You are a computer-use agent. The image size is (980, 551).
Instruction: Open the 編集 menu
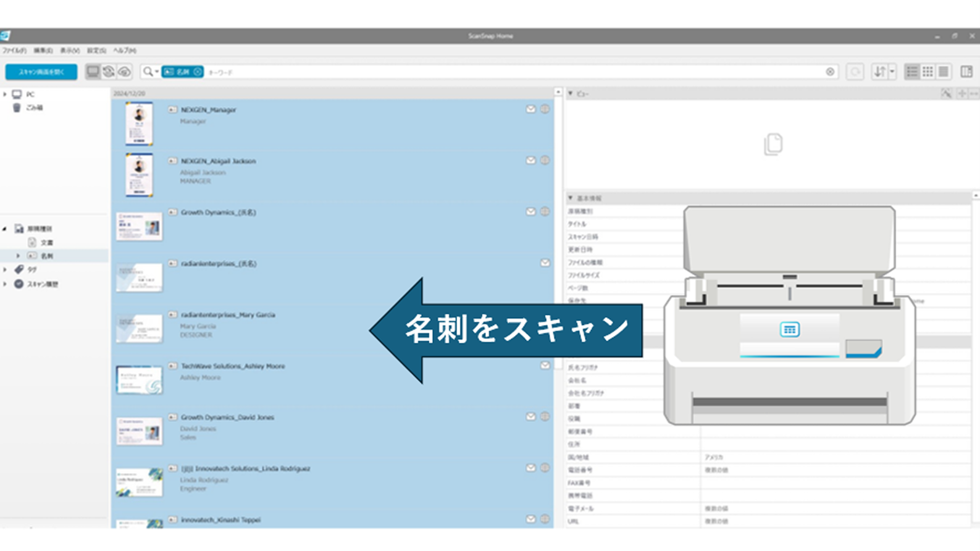(43, 51)
